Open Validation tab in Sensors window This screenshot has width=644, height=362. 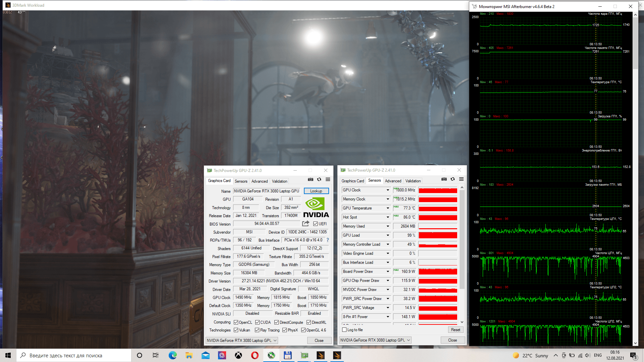(x=413, y=181)
